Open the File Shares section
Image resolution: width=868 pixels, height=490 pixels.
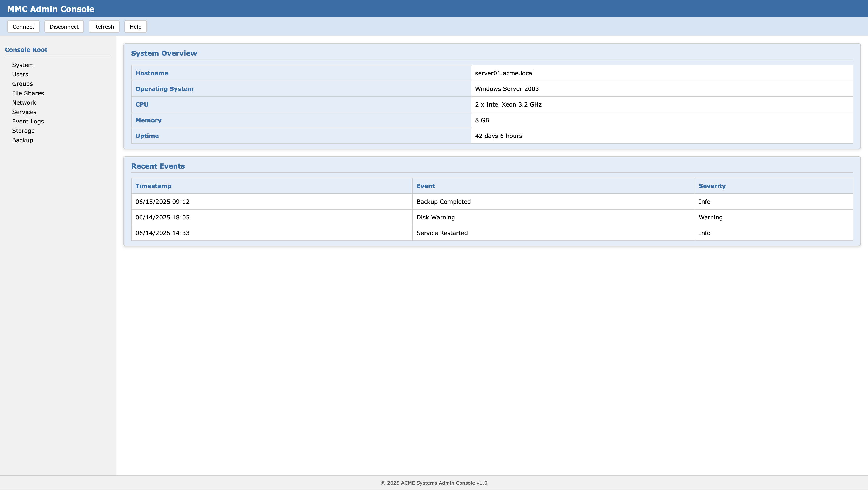coord(28,93)
